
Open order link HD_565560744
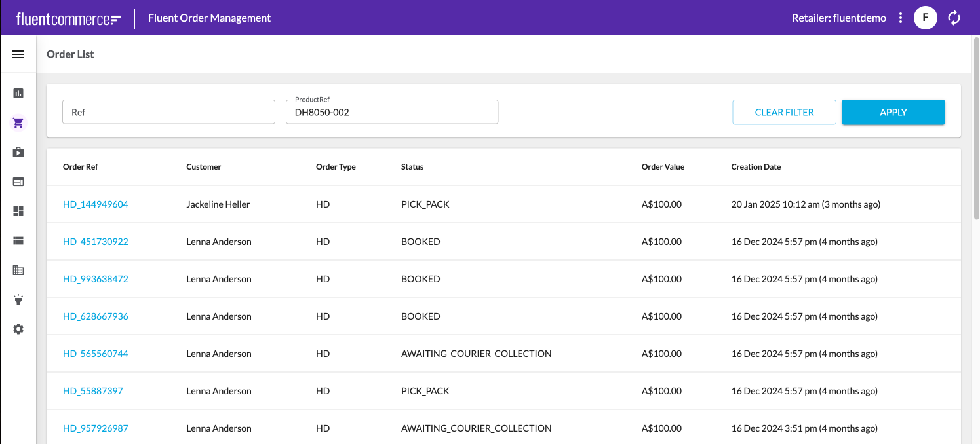pos(96,354)
